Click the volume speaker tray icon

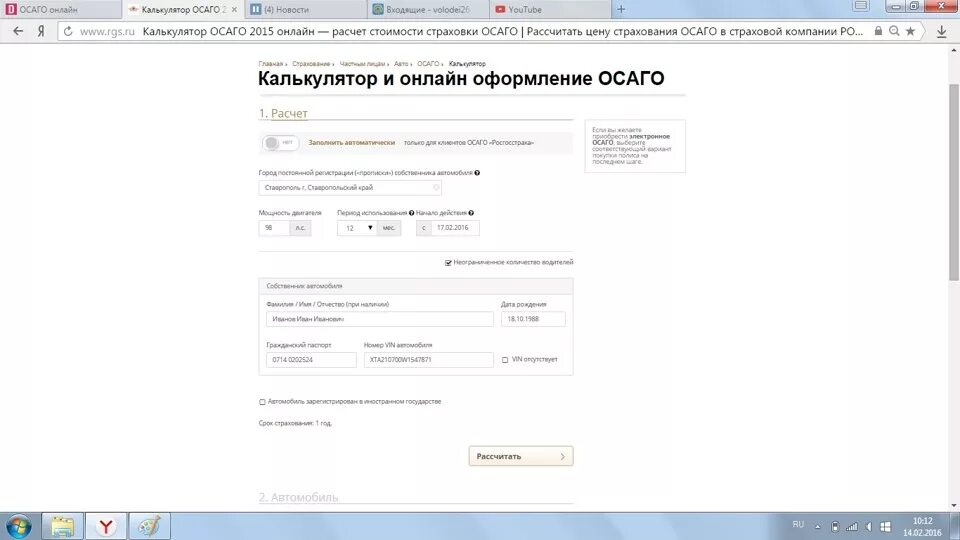click(x=868, y=527)
